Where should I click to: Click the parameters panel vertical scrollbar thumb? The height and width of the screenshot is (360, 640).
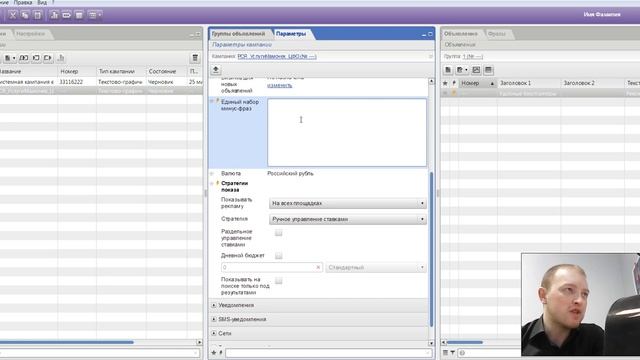[x=431, y=249]
